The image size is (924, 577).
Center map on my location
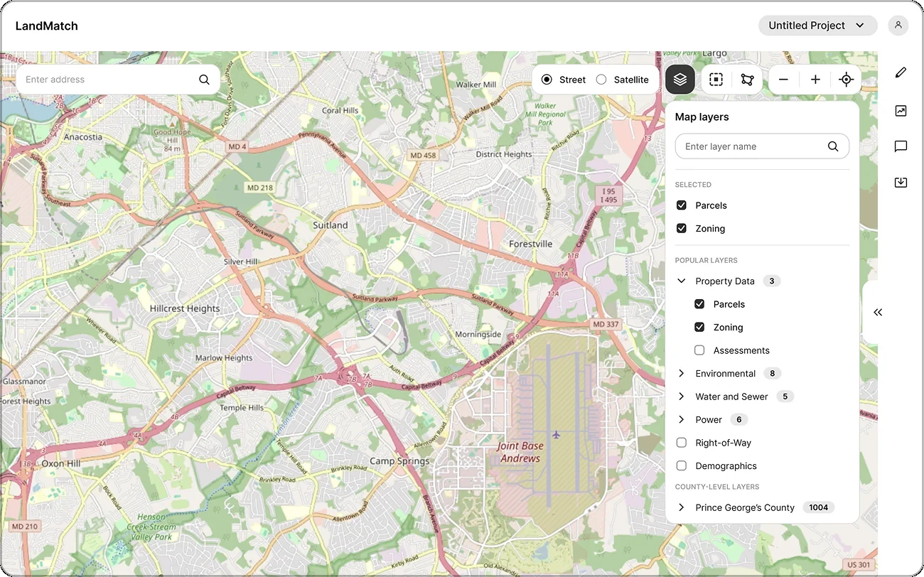pos(846,80)
